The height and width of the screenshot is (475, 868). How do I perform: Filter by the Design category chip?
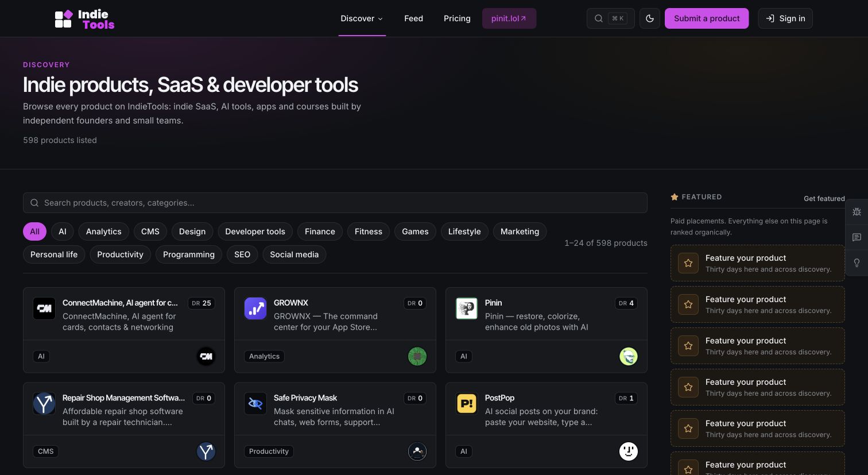pos(192,231)
